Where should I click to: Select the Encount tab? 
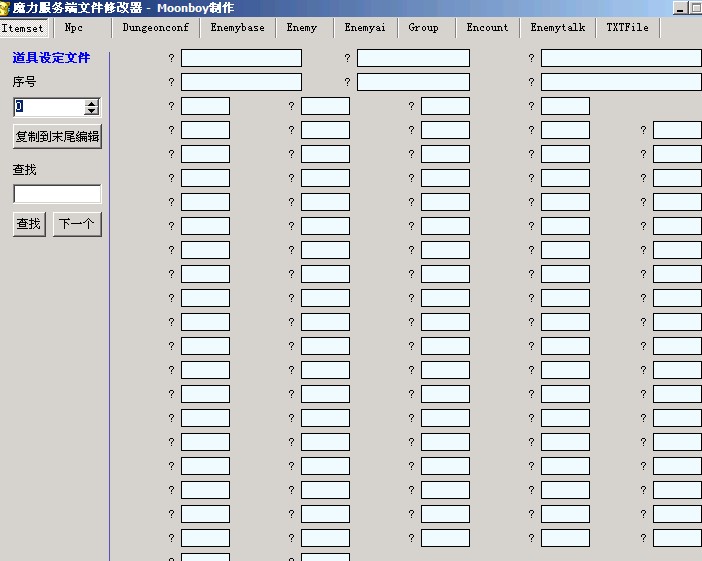487,28
